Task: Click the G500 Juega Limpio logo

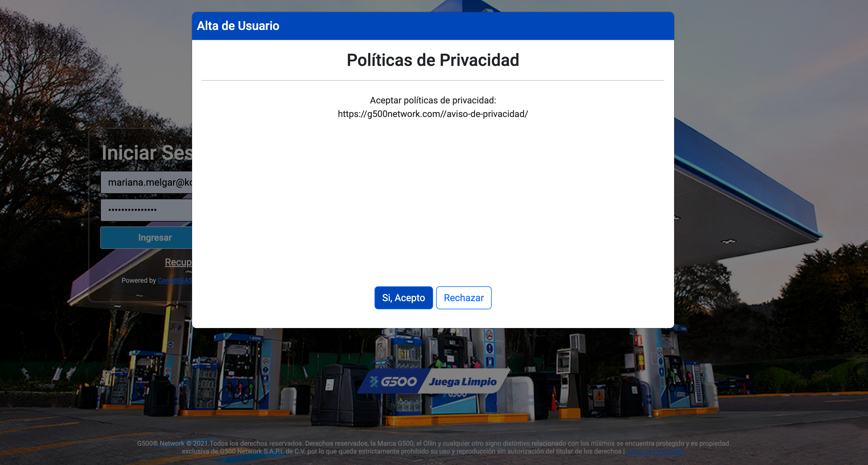Action: tap(433, 381)
